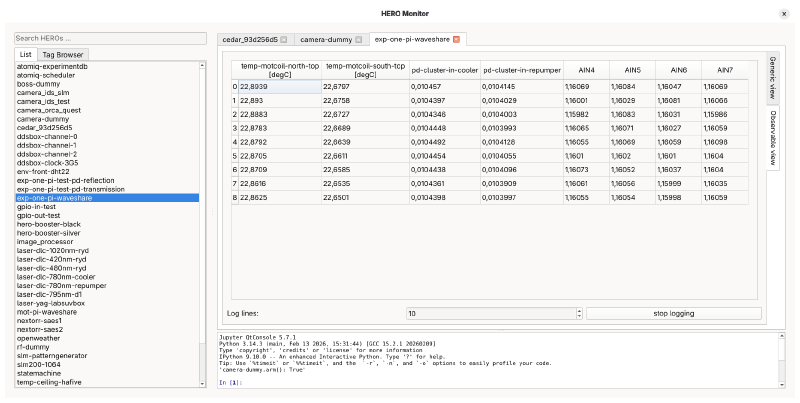The height and width of the screenshot is (403, 800).
Task: Select openweather in the list
Action: pyautogui.click(x=107, y=338)
